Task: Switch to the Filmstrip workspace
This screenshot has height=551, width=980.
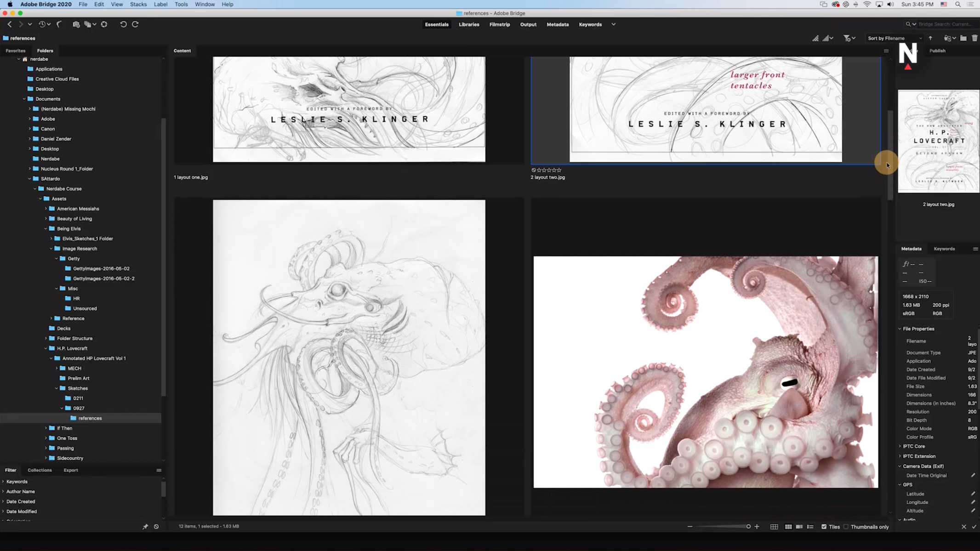Action: tap(500, 24)
